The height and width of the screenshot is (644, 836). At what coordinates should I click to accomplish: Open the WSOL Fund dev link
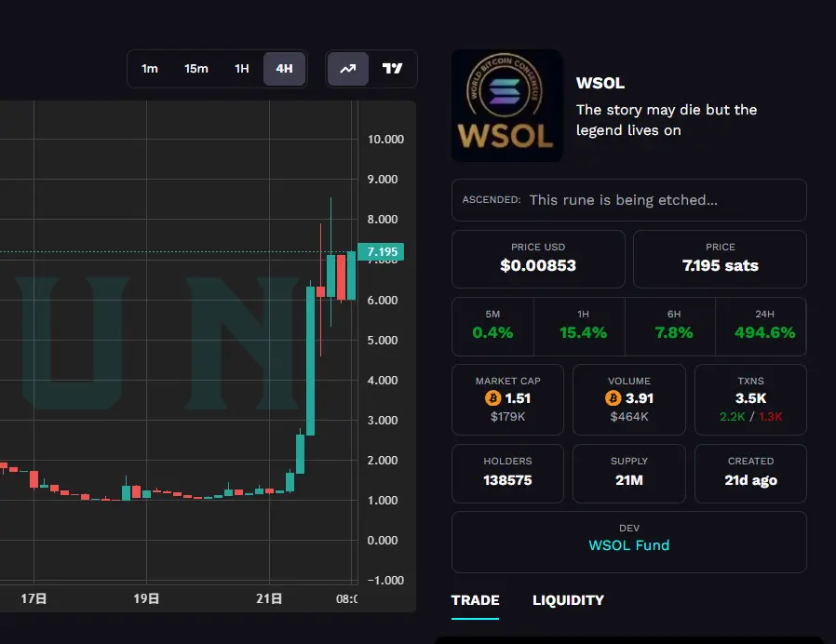tap(628, 545)
